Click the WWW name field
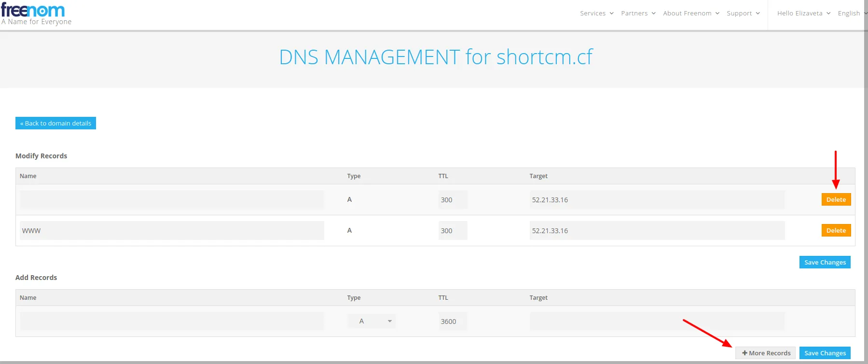 click(x=172, y=230)
